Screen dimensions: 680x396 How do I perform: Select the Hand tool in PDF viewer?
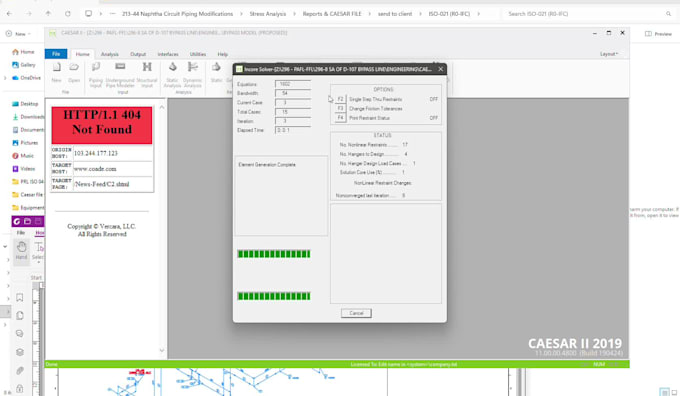pyautogui.click(x=21, y=250)
